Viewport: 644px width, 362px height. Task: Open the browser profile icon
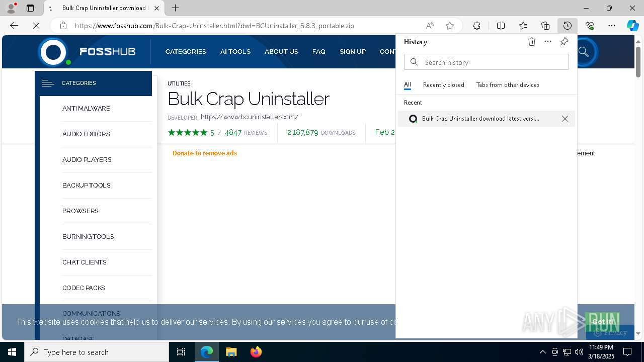pyautogui.click(x=11, y=8)
